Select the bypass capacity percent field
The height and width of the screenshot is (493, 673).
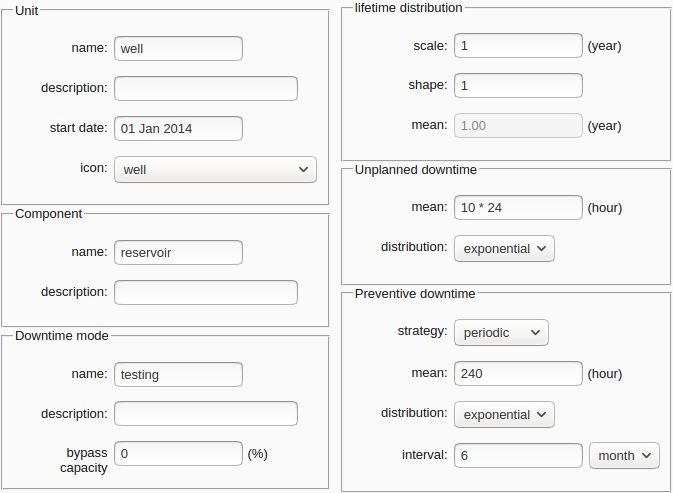[x=178, y=454]
